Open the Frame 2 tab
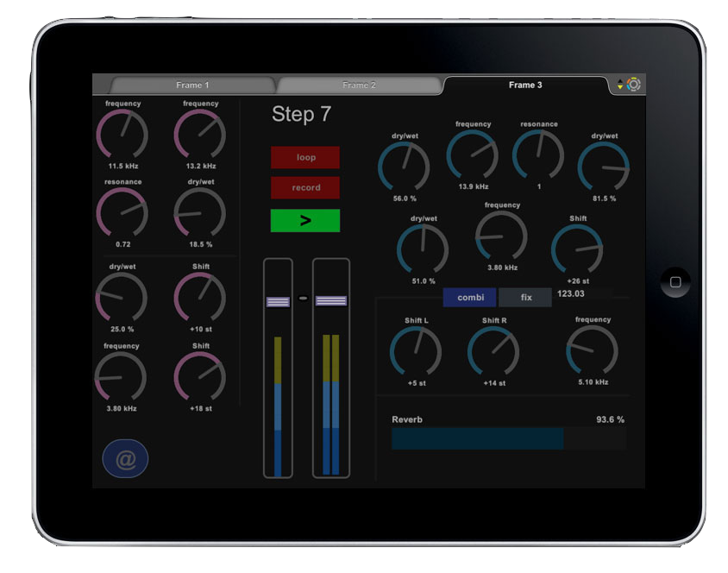This screenshot has width=728, height=573. click(359, 85)
